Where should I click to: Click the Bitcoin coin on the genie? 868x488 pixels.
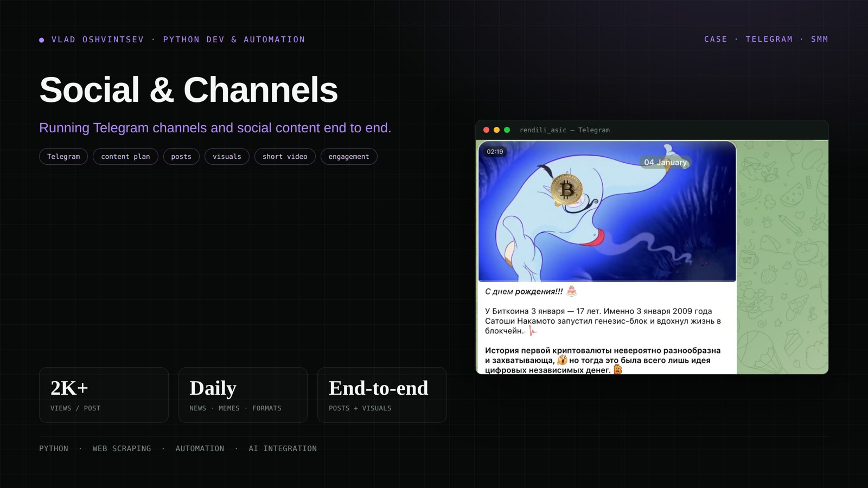pos(566,190)
